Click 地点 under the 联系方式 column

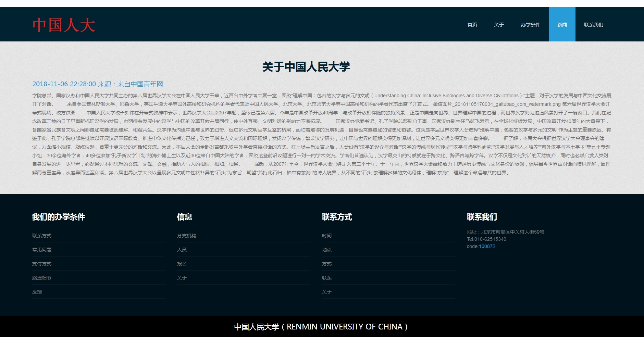click(327, 250)
